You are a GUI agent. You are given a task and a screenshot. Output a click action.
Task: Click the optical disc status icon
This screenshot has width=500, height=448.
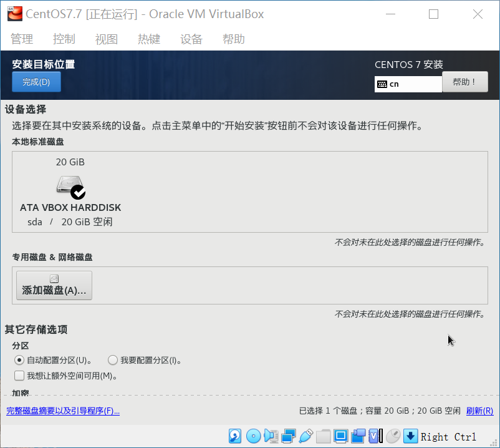[254, 436]
